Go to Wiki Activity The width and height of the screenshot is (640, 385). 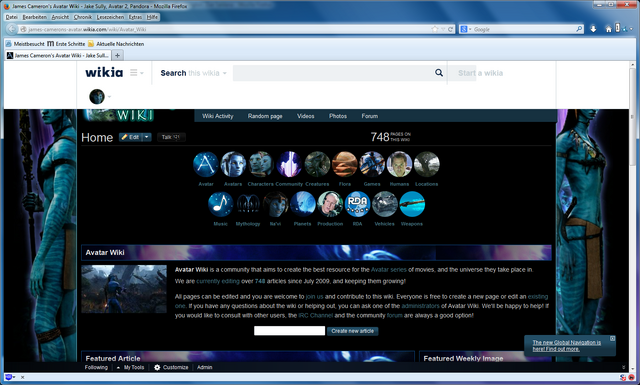pos(218,116)
